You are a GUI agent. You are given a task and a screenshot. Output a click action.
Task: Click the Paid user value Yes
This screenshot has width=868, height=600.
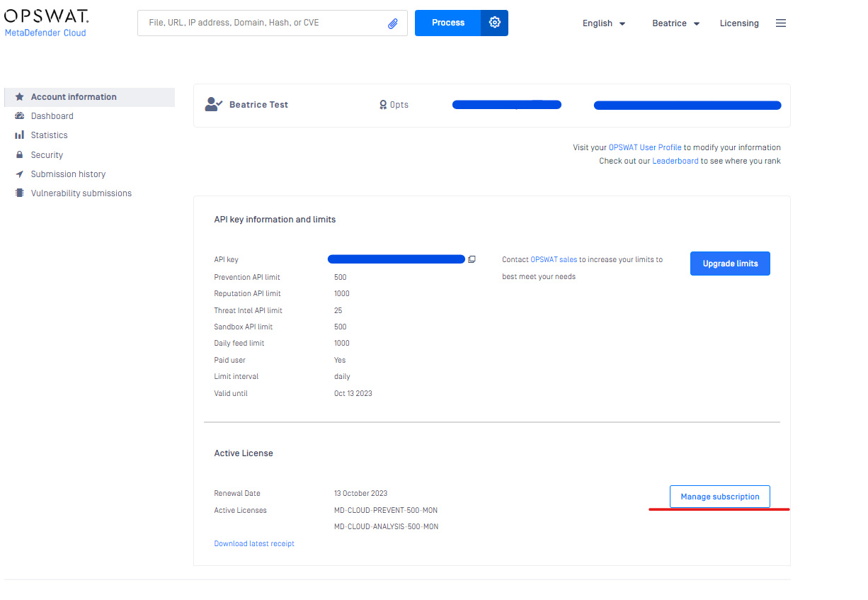(340, 360)
